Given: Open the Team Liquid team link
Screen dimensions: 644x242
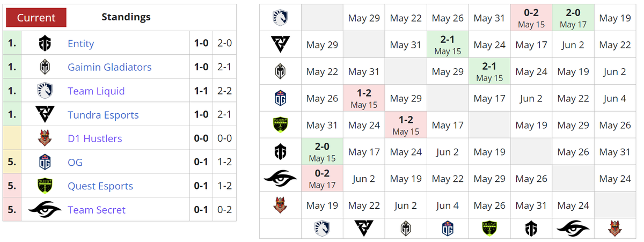Looking at the screenshot, I should point(96,91).
